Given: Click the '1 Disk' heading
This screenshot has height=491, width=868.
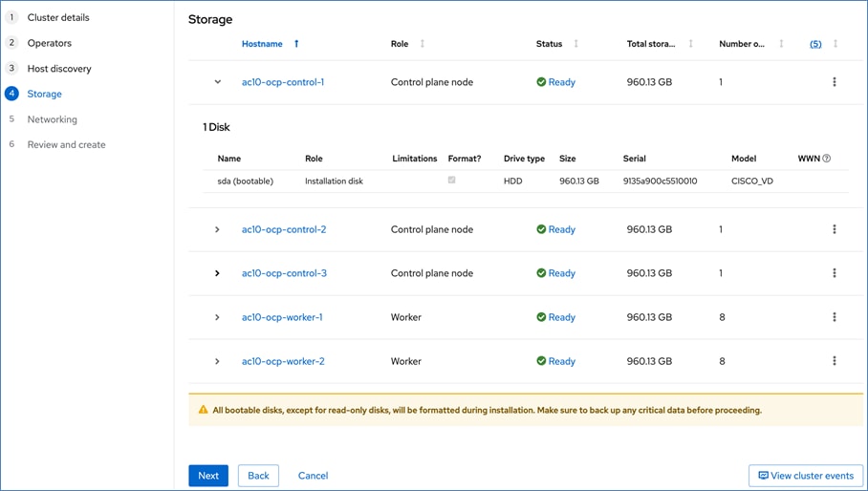Looking at the screenshot, I should pyautogui.click(x=216, y=127).
